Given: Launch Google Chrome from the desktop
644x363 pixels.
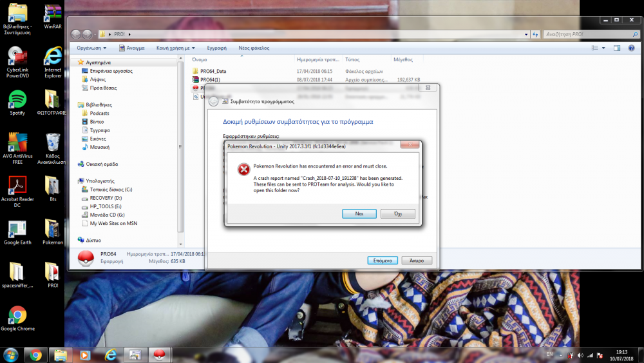Looking at the screenshot, I should 17,319.
